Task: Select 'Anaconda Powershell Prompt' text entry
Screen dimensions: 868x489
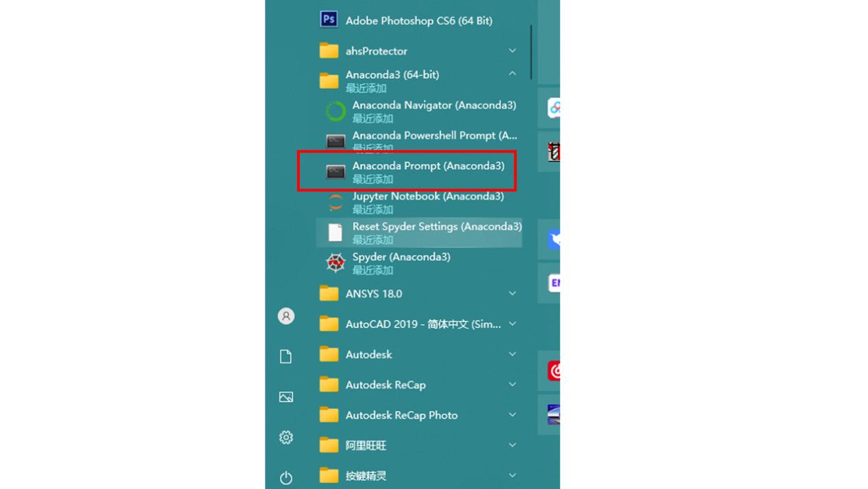Action: tap(435, 135)
